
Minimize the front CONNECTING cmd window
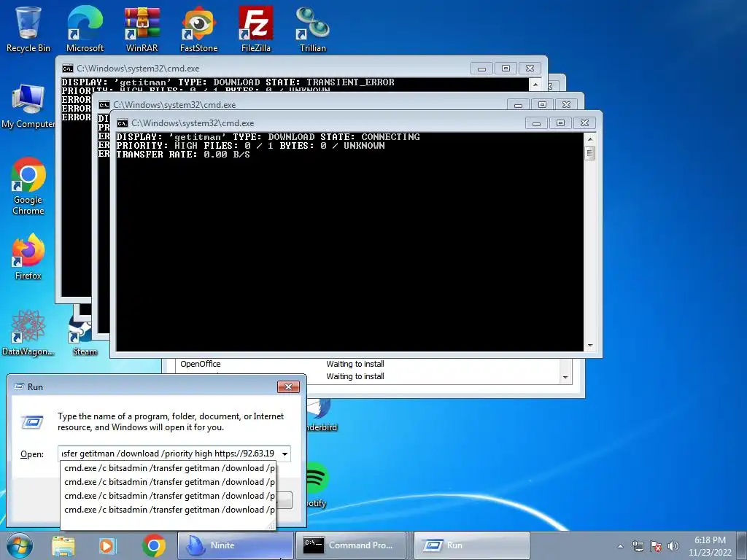536,123
